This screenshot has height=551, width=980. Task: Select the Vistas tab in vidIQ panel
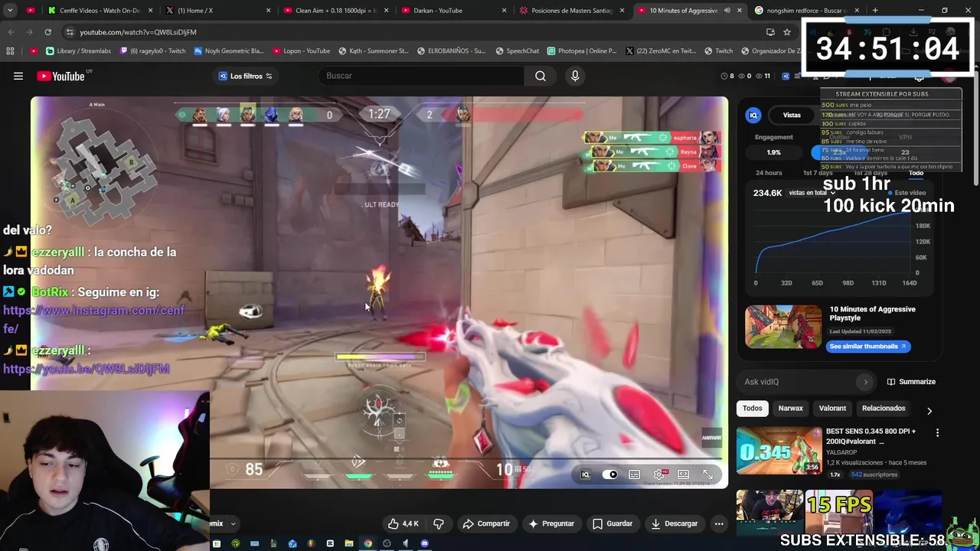coord(792,115)
